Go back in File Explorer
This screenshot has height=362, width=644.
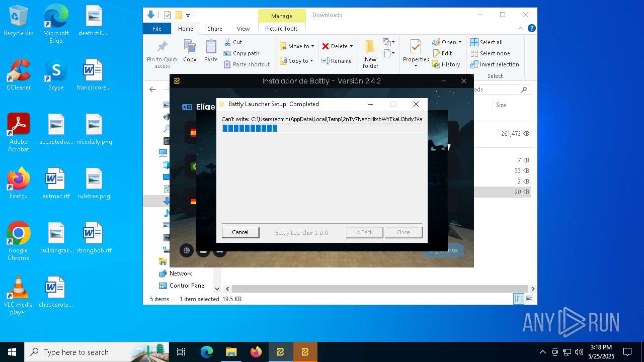pos(153,89)
